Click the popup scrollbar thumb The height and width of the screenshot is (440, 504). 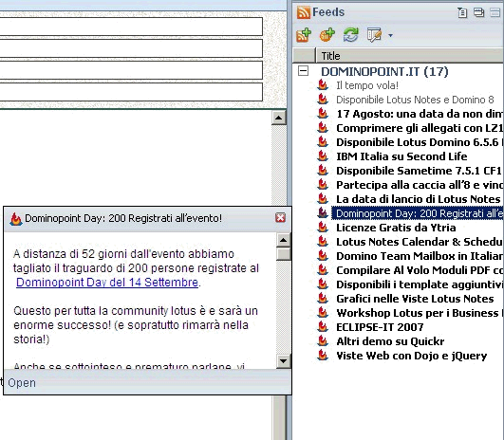(283, 253)
